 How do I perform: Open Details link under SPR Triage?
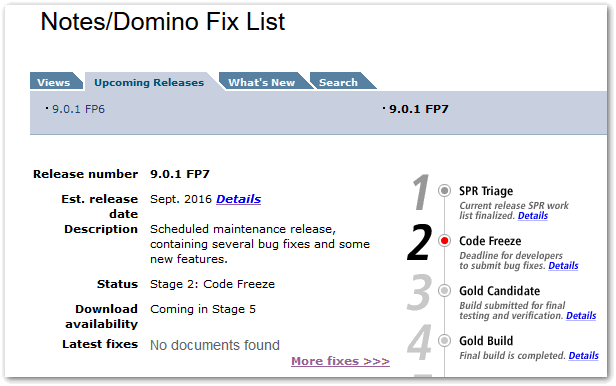[x=533, y=216]
